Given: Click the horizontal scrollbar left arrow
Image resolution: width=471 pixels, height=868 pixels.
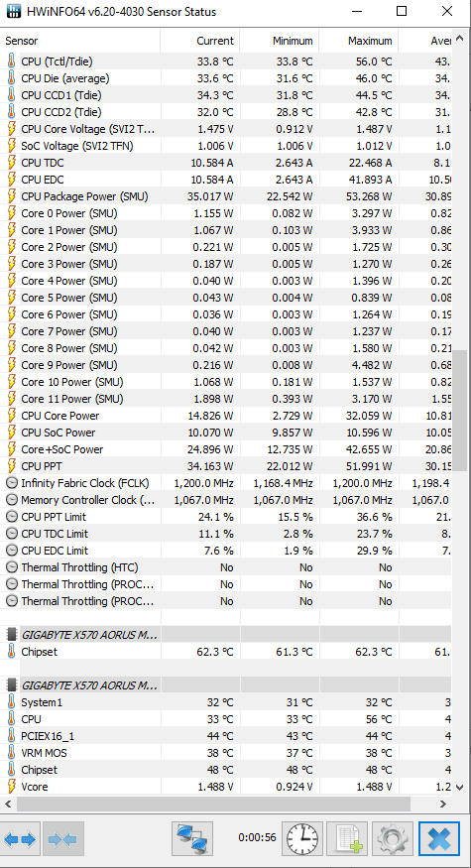Looking at the screenshot, I should [x=8, y=804].
